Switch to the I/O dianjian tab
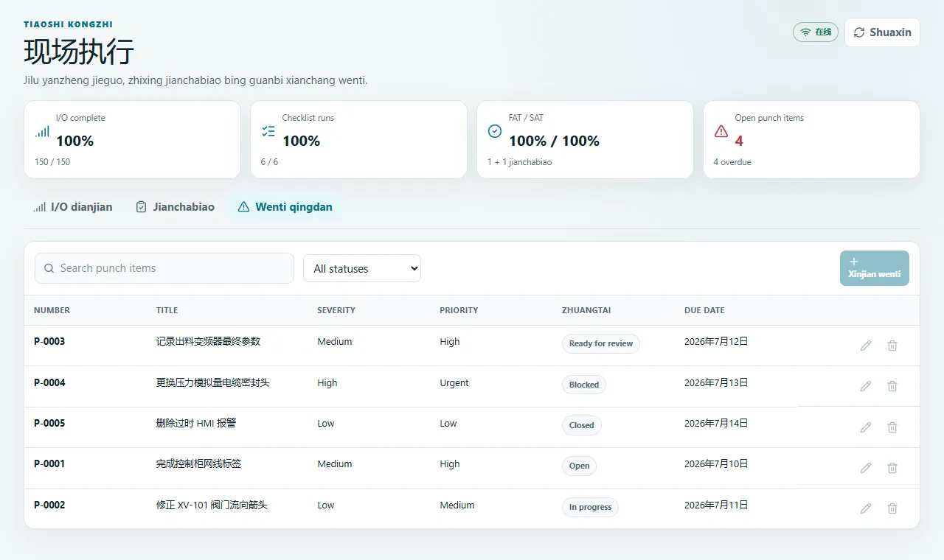Screen dimensions: 944x560 tap(73, 207)
